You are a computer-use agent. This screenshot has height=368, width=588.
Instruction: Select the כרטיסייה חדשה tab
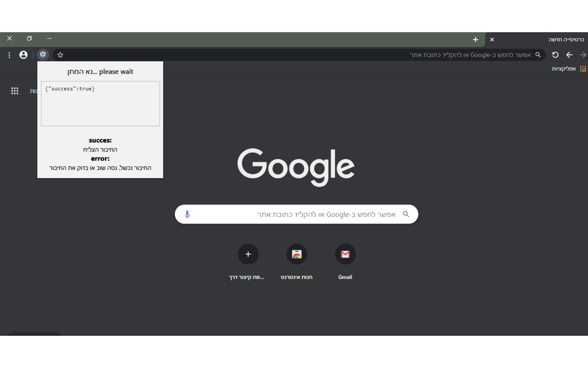tap(537, 40)
